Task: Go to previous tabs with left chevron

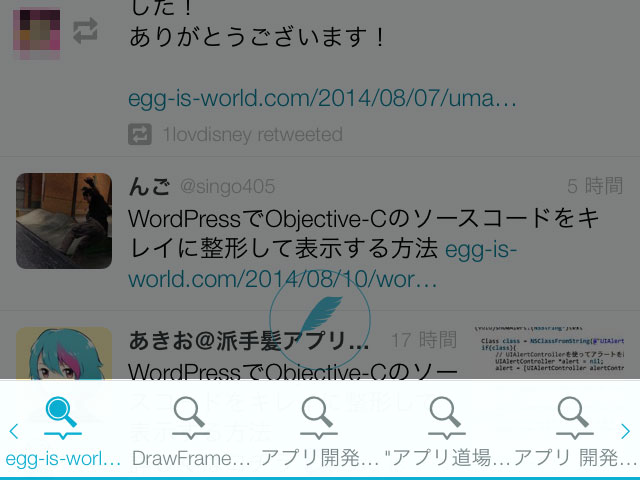Action: [x=14, y=431]
